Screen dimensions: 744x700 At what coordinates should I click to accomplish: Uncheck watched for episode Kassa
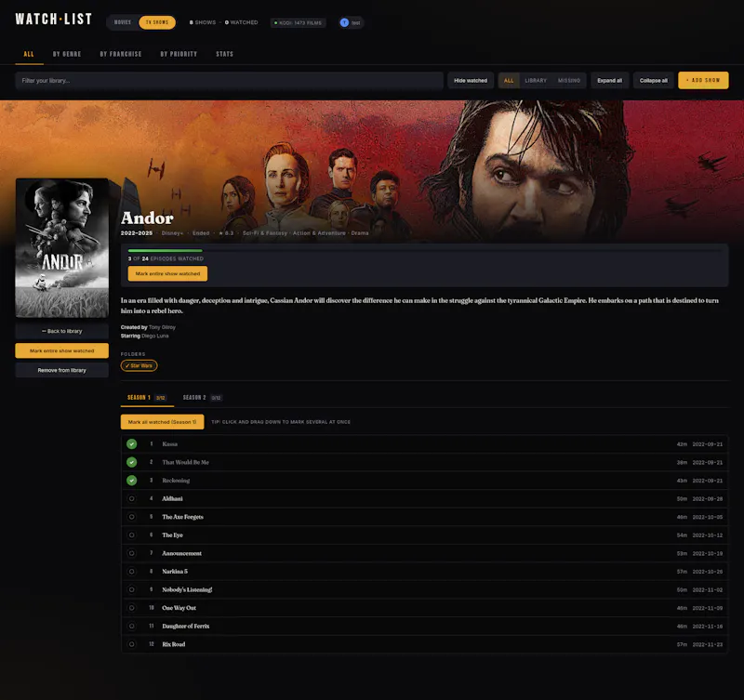[x=132, y=444]
